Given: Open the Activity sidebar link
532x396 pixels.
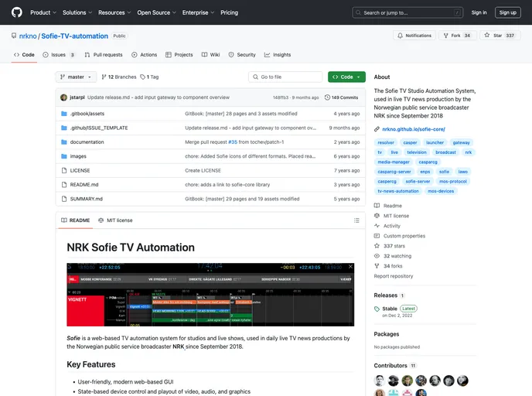Looking at the screenshot, I should 387,226.
